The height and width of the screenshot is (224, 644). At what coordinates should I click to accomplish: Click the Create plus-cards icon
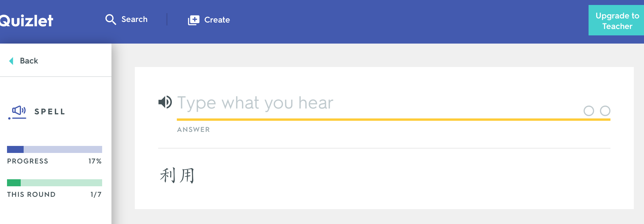tap(193, 20)
